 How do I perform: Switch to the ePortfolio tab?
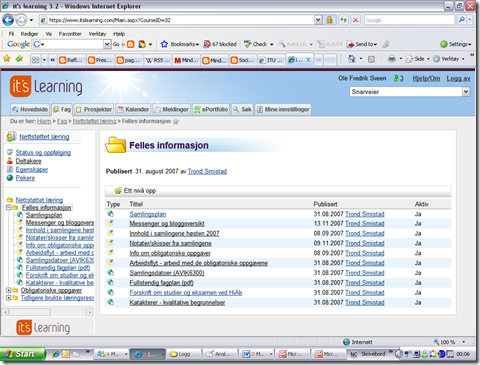(x=211, y=109)
